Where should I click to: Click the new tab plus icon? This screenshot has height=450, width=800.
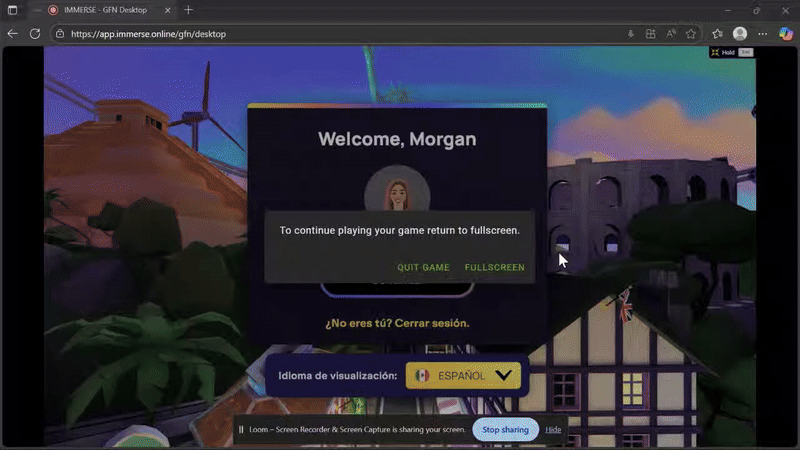point(188,10)
